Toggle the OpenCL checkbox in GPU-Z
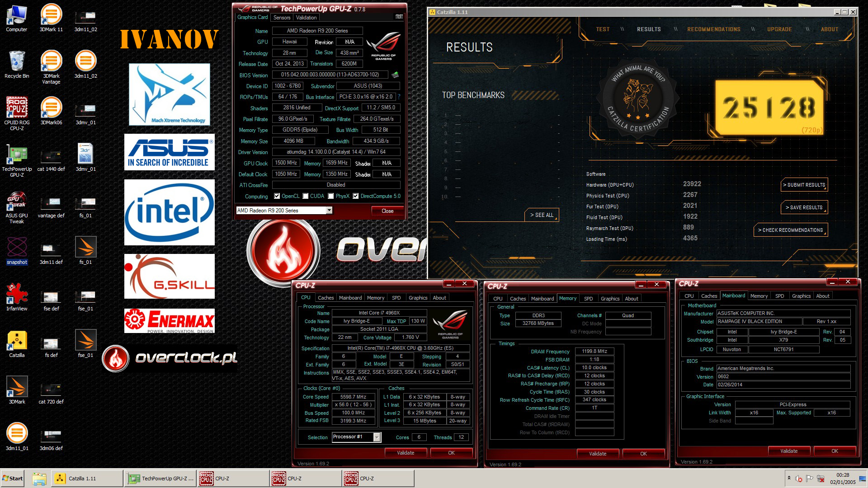 click(x=277, y=196)
